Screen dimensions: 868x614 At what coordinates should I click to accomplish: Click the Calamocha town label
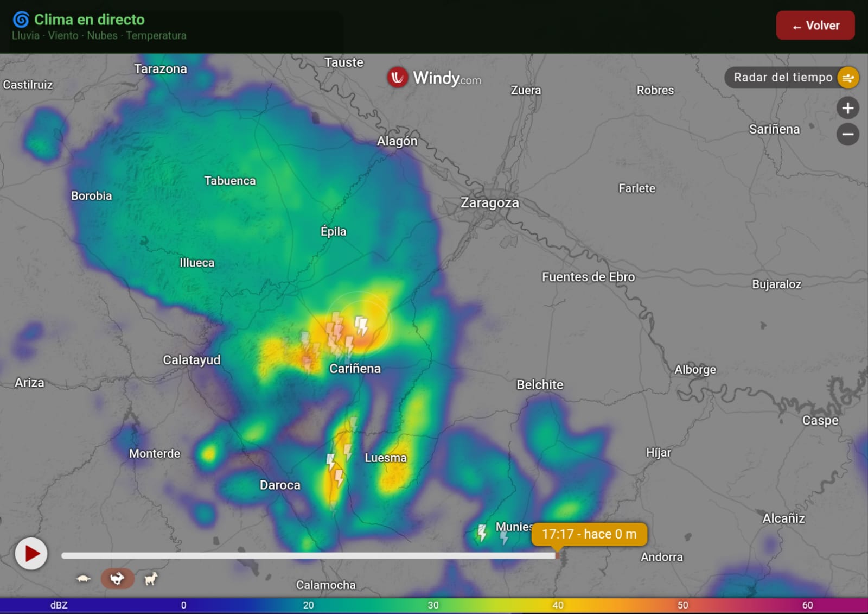click(326, 585)
